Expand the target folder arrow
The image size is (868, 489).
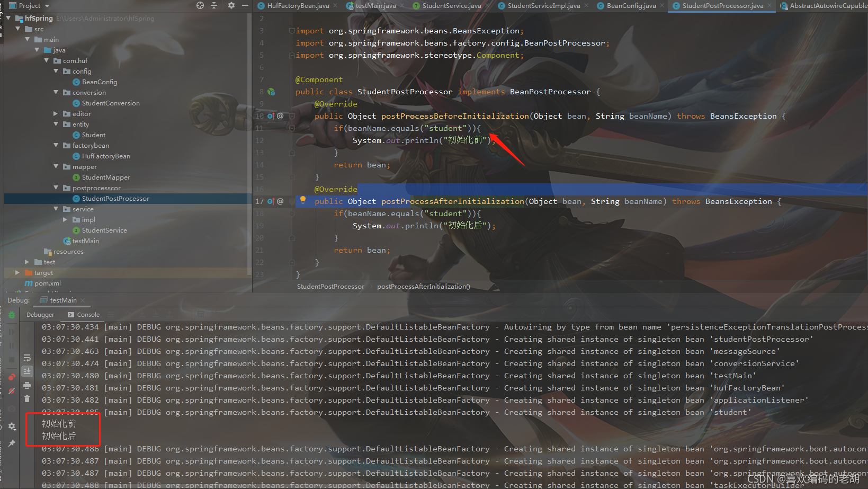pos(17,272)
